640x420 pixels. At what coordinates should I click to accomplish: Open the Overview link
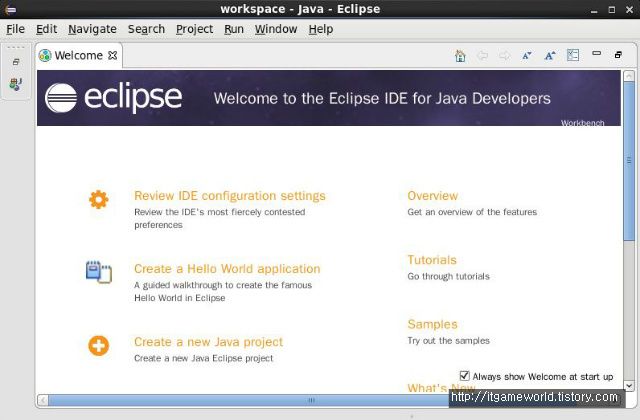tap(433, 196)
